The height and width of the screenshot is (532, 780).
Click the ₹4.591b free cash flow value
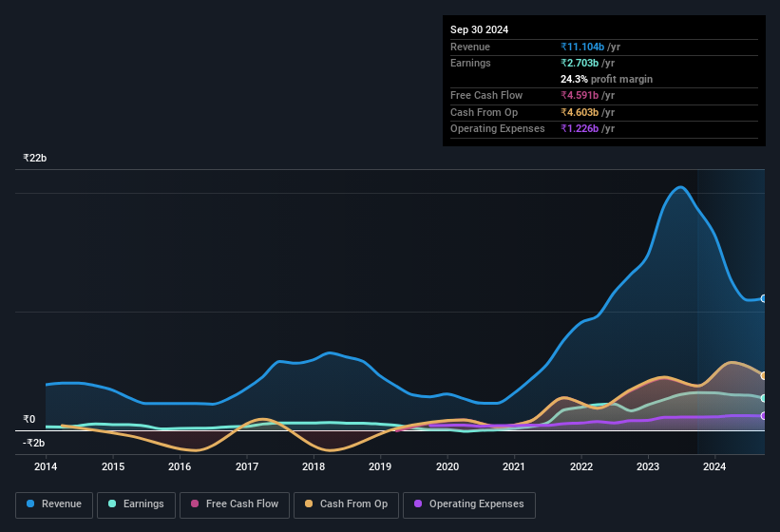click(580, 95)
